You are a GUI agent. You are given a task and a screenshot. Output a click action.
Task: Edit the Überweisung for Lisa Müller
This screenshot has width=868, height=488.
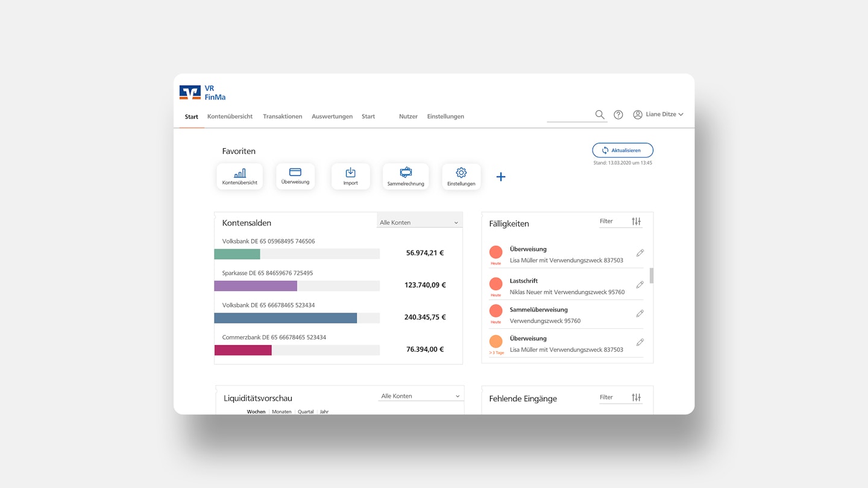tap(640, 253)
